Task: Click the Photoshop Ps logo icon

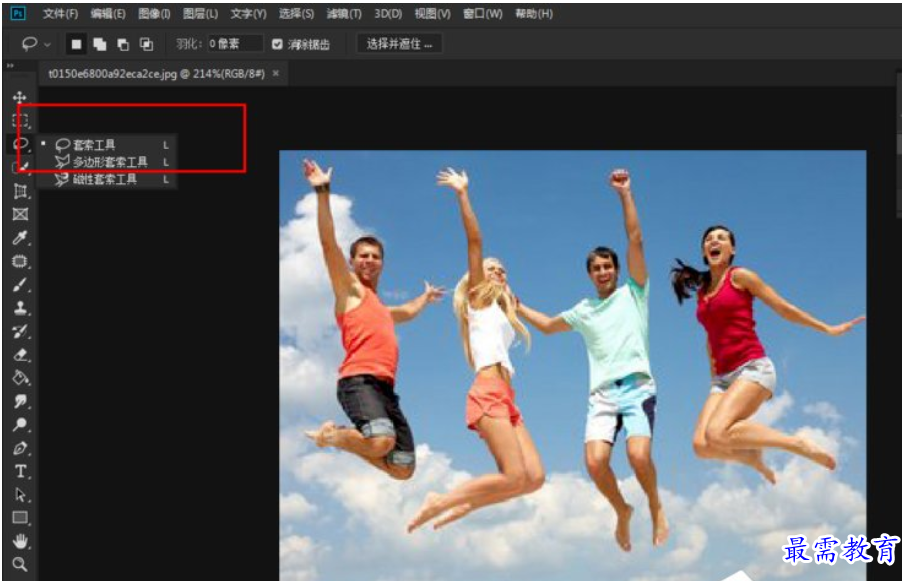Action: pos(18,13)
